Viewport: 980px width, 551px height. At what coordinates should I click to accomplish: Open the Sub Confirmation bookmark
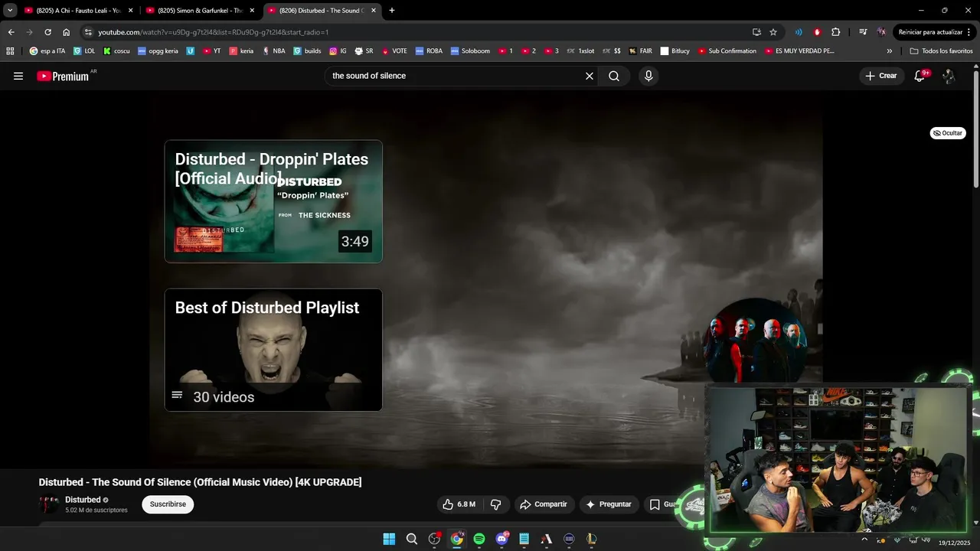pyautogui.click(x=727, y=51)
